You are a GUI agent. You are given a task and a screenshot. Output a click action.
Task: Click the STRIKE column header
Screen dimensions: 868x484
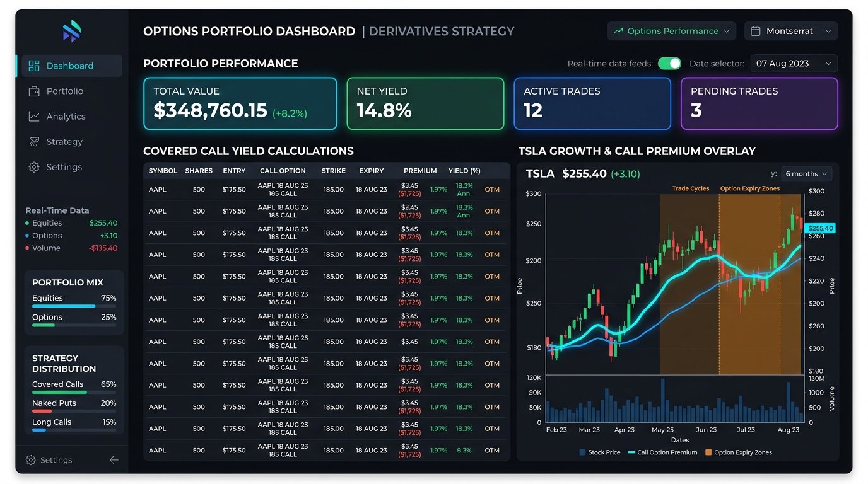click(334, 171)
